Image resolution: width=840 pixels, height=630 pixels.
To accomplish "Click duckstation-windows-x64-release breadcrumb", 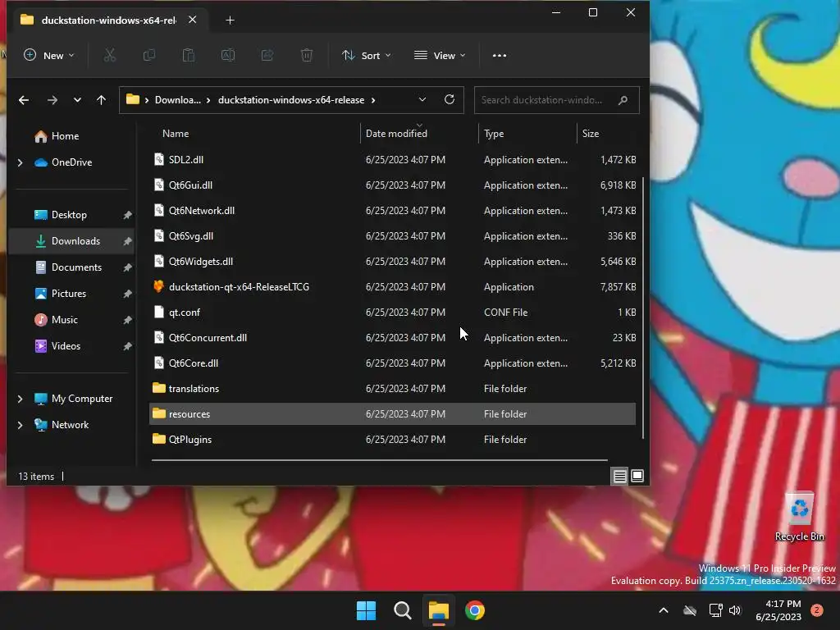I will [291, 100].
